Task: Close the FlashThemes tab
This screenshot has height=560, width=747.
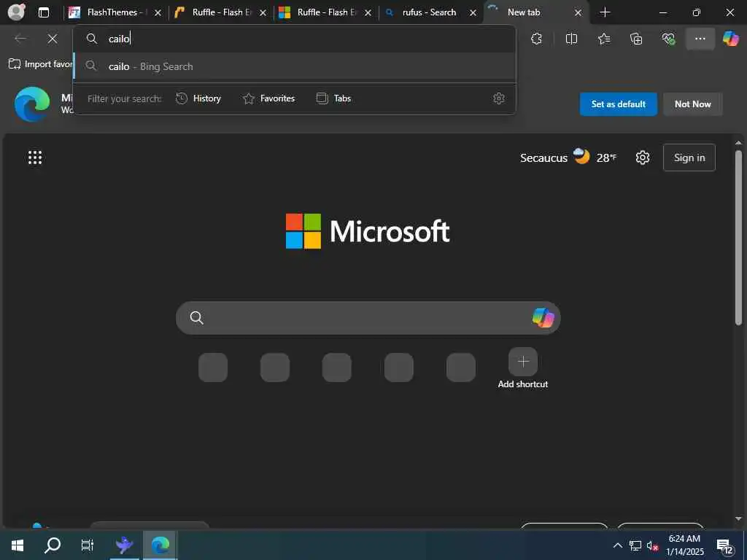Action: tap(158, 13)
